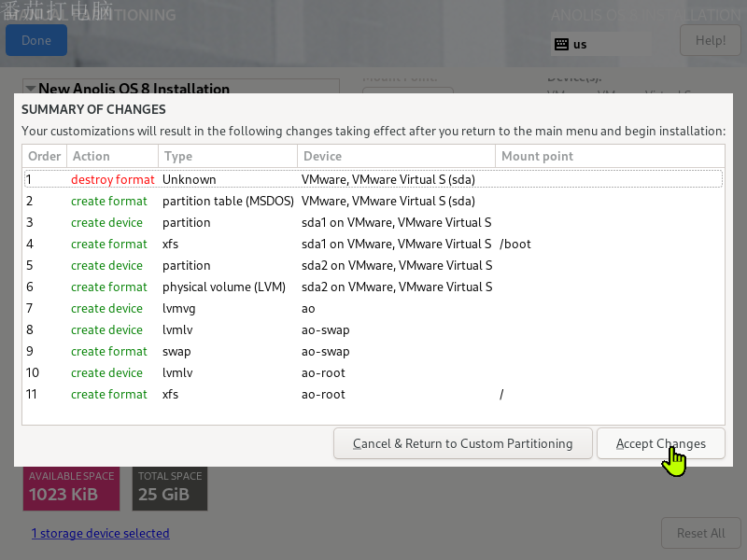The width and height of the screenshot is (747, 560).
Task: Click the Mount point column header
Action: (x=537, y=156)
